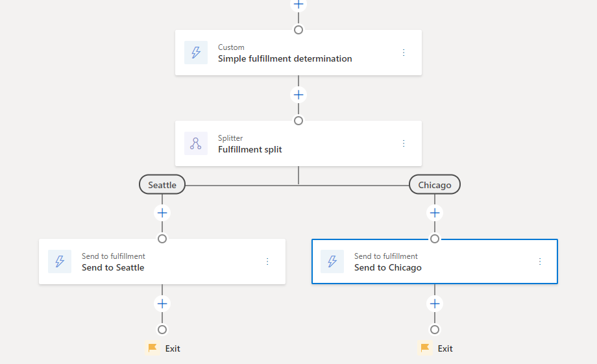Select the Seattle branch label
597x364 pixels.
162,185
